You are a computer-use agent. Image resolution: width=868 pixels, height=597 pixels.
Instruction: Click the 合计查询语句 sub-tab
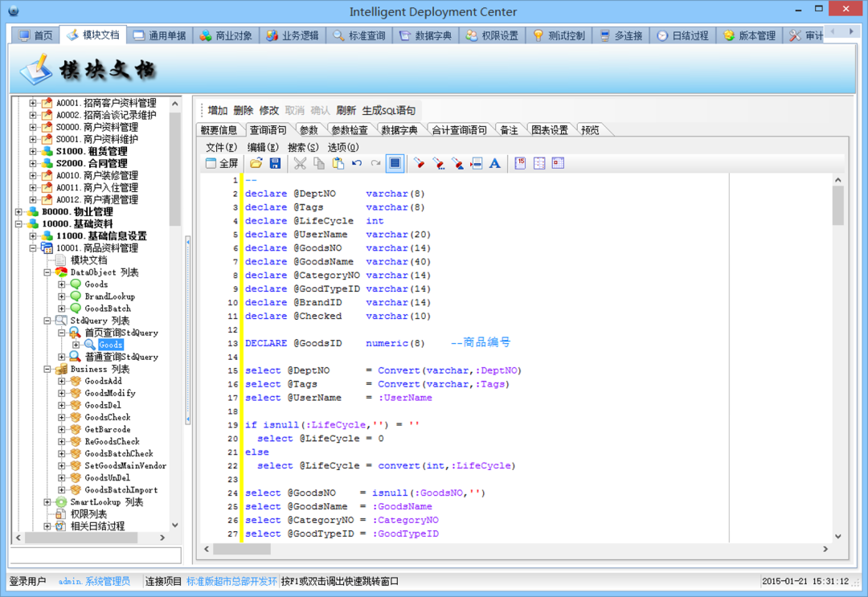tap(459, 130)
